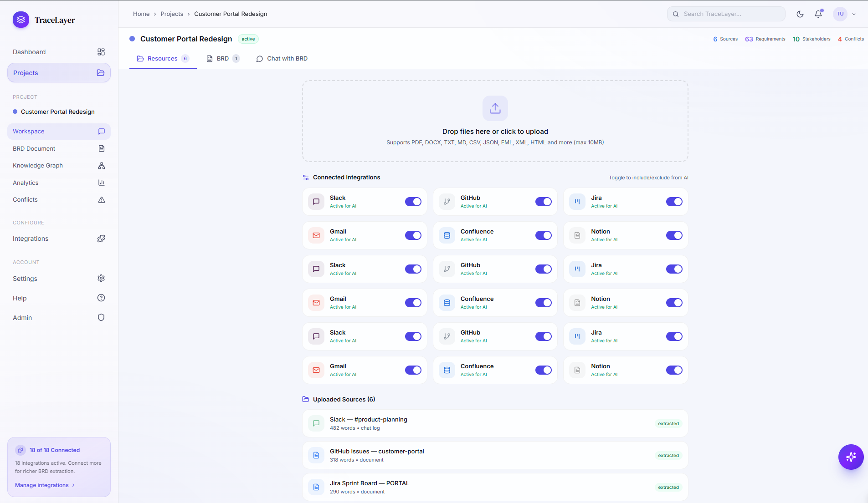868x503 pixels.
Task: Turn off the first Confluence toggle
Action: (543, 235)
